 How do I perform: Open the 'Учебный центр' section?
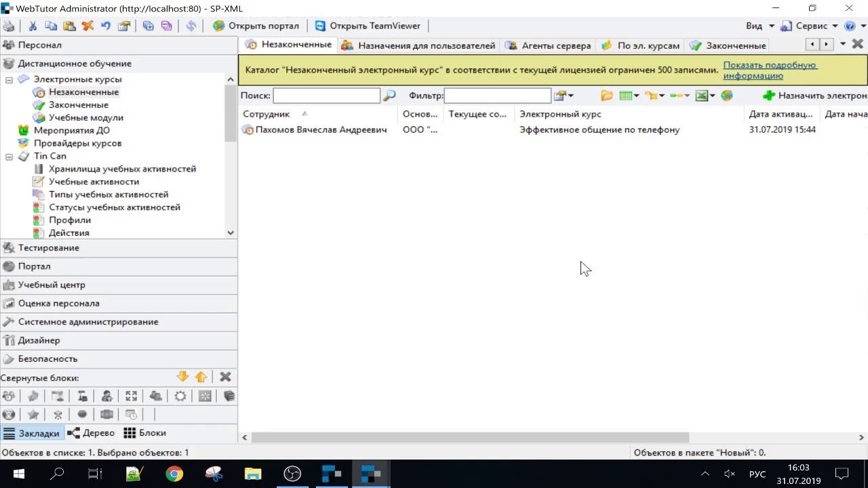(119, 285)
